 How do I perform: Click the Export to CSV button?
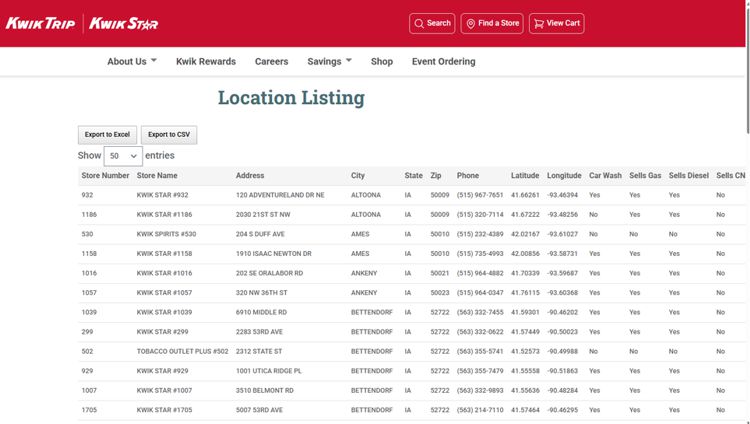click(x=169, y=134)
